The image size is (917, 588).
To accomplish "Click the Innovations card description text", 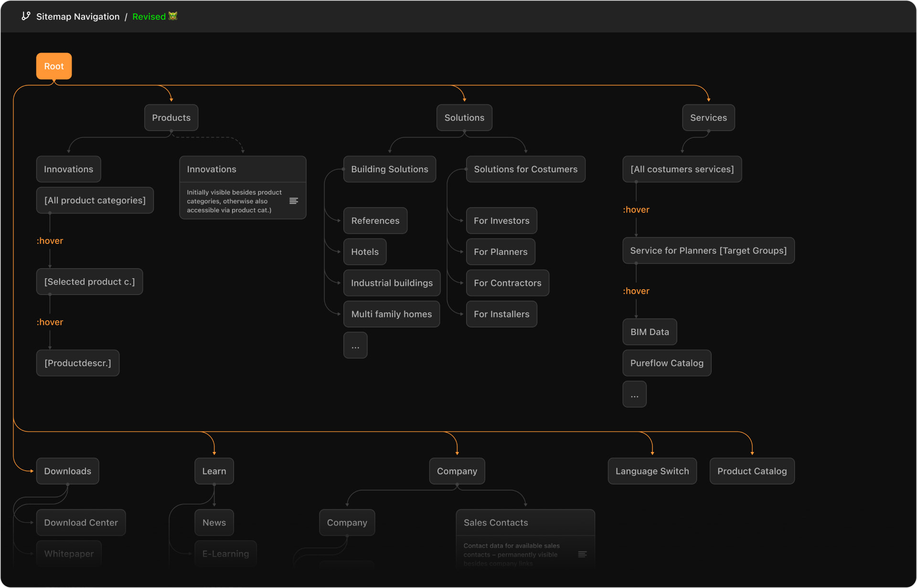I will tap(235, 201).
